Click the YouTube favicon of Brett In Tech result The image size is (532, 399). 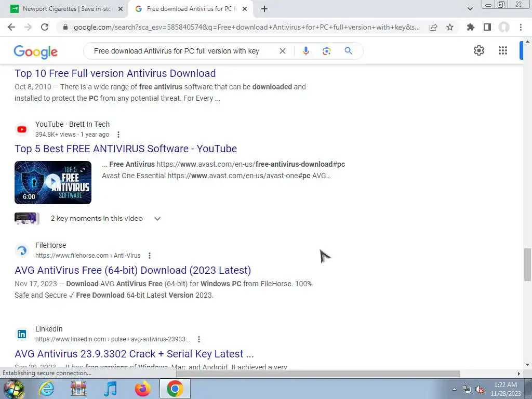coord(22,129)
